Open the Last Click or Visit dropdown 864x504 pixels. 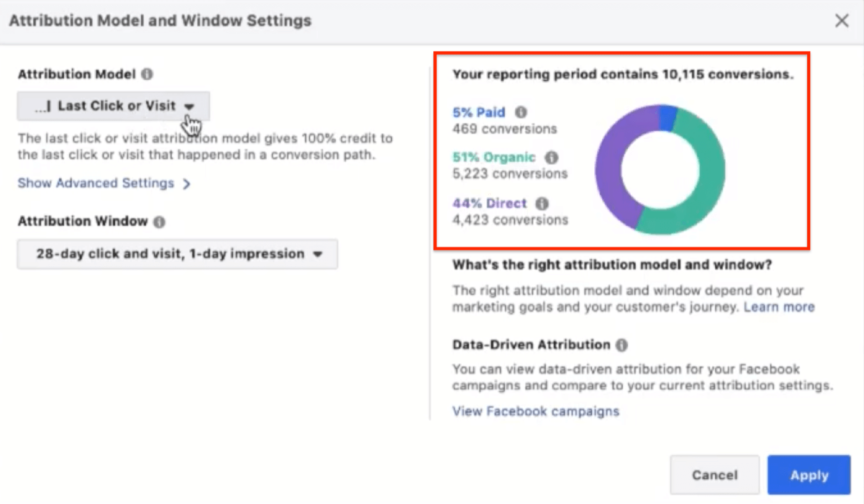coord(113,105)
